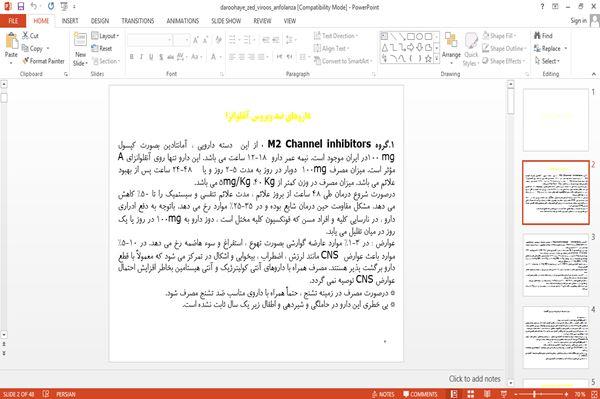Click the Redo/Repeat icon
The width and height of the screenshot is (600, 399).
[x=51, y=7]
